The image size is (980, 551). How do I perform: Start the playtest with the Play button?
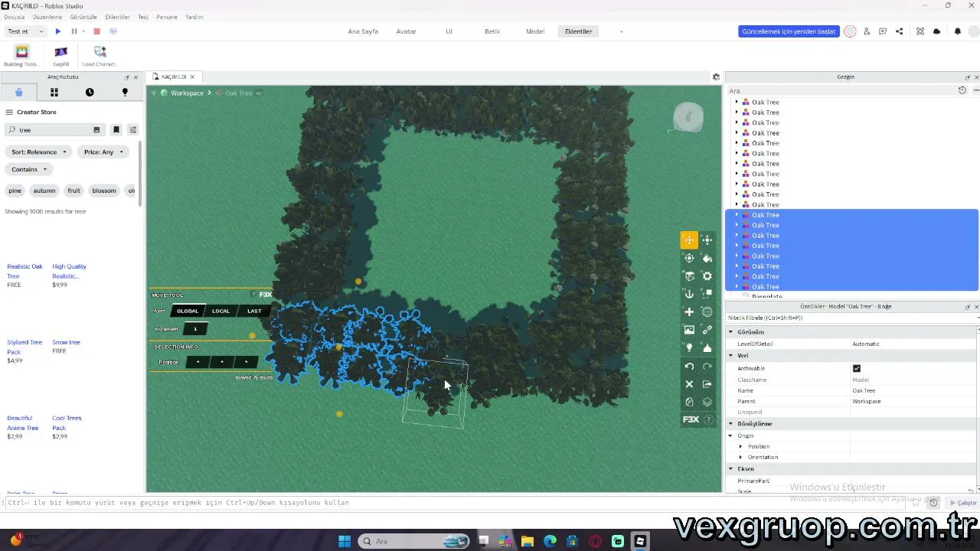click(58, 31)
